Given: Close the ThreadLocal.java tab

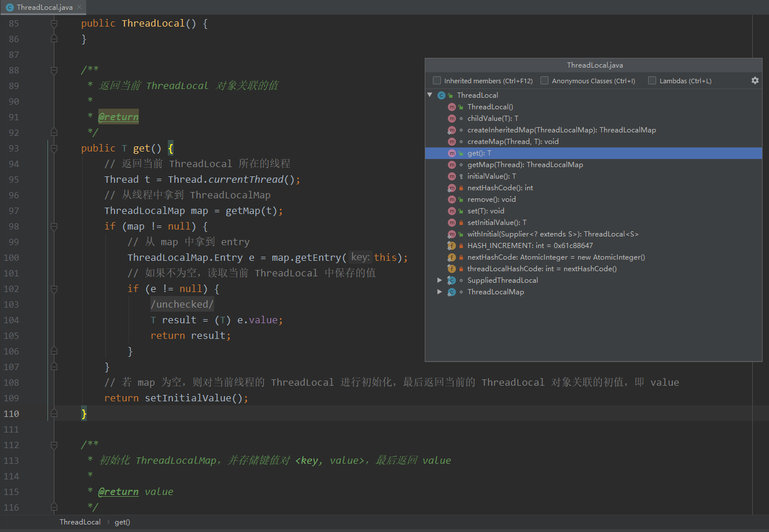Looking at the screenshot, I should [79, 8].
